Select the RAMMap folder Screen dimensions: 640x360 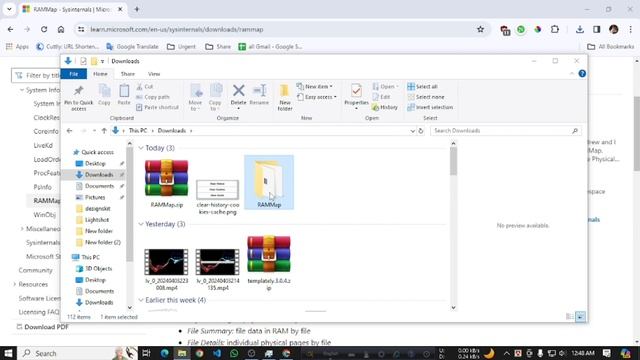[269, 182]
